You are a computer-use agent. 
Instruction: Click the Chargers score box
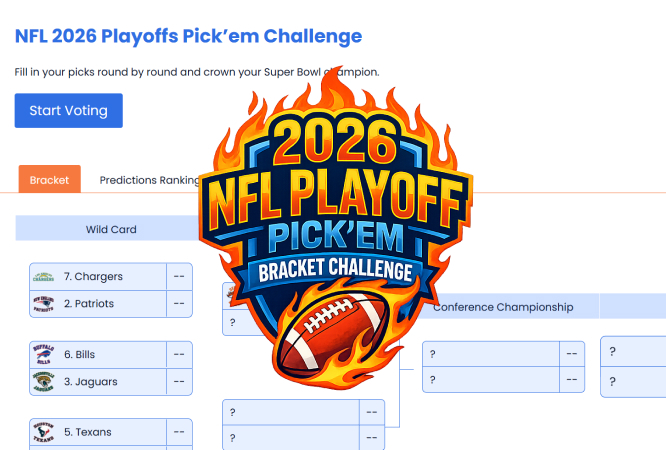(179, 276)
